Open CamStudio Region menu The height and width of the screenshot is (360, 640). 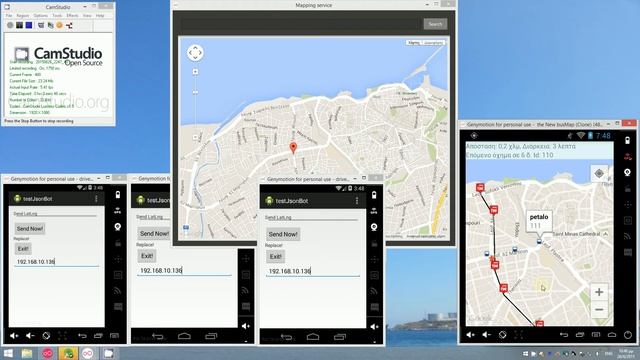22,16
